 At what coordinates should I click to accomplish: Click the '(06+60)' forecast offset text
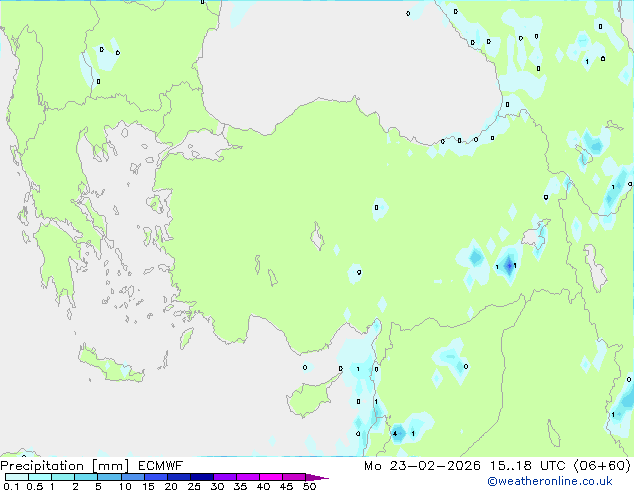click(x=602, y=466)
